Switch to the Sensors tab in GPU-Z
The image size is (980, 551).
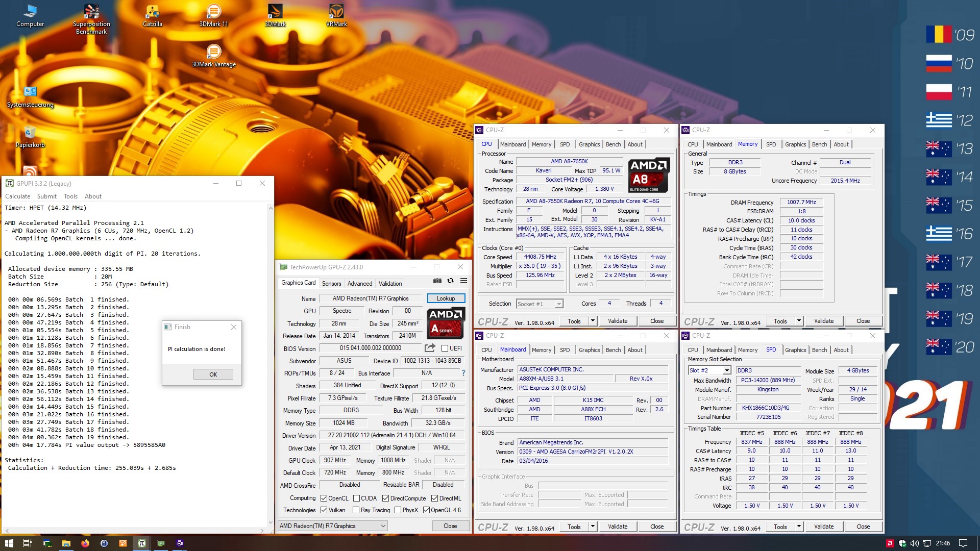coord(331,284)
